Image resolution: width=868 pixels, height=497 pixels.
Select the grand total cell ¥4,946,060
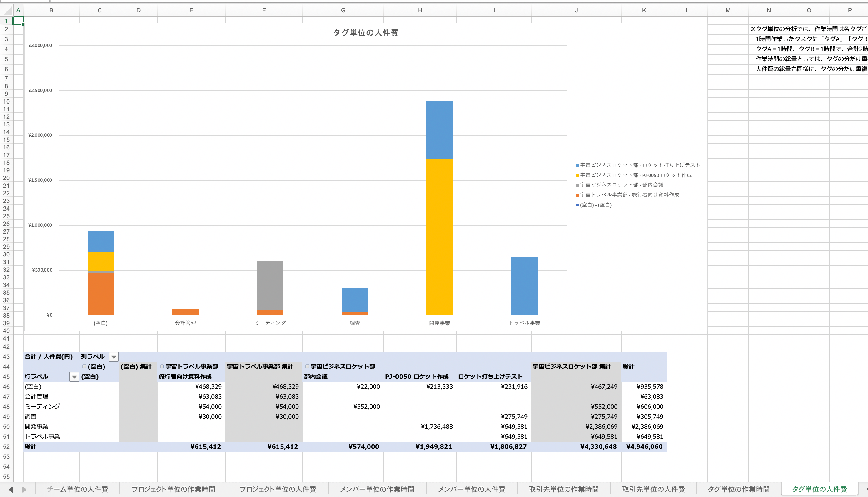(x=644, y=446)
